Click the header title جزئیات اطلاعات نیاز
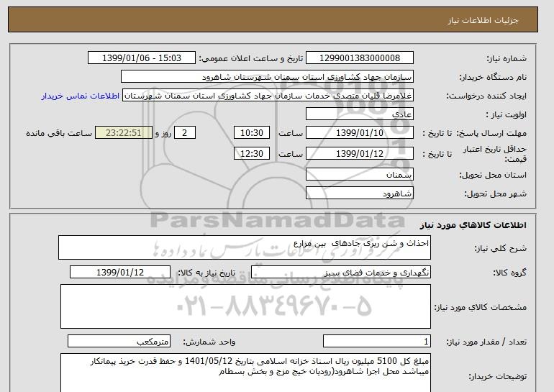This screenshot has width=554, height=392. pyautogui.click(x=483, y=20)
